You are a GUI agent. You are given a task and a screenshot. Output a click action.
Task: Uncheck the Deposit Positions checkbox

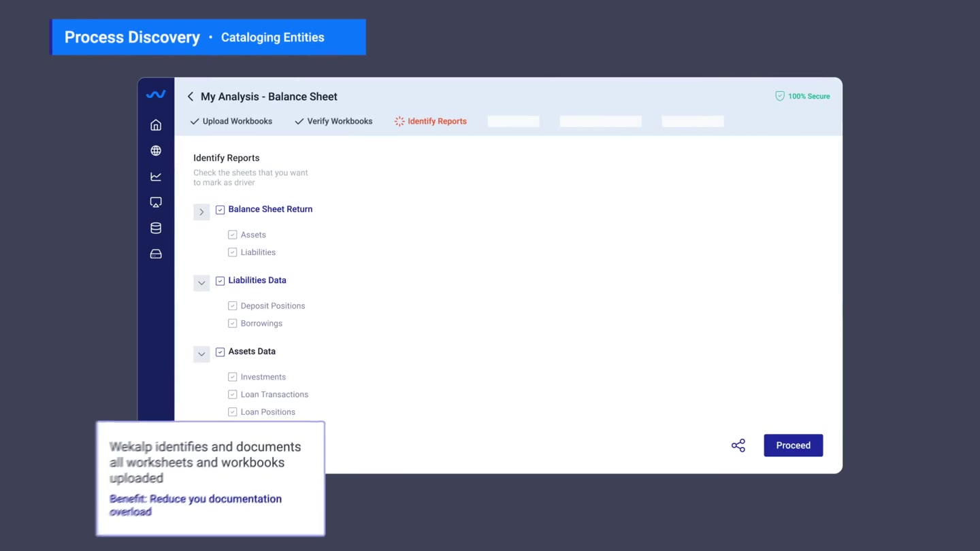(x=232, y=306)
